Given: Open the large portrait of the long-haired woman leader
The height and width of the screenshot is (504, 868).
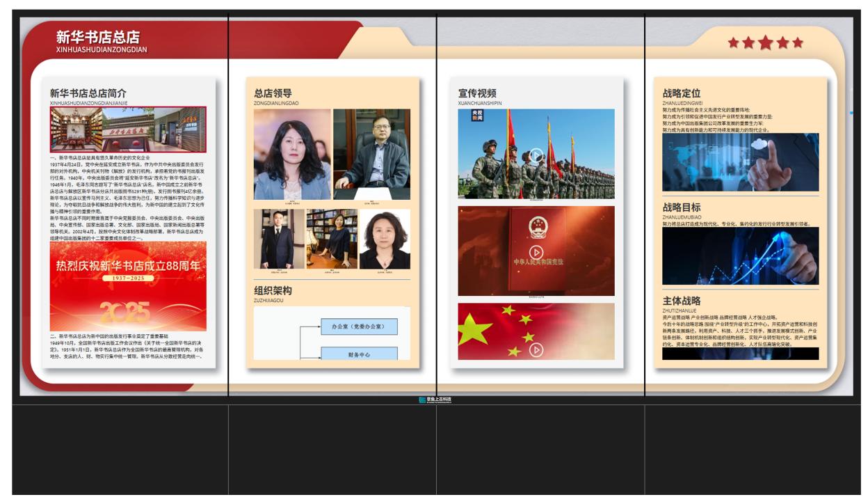Looking at the screenshot, I should 292,155.
